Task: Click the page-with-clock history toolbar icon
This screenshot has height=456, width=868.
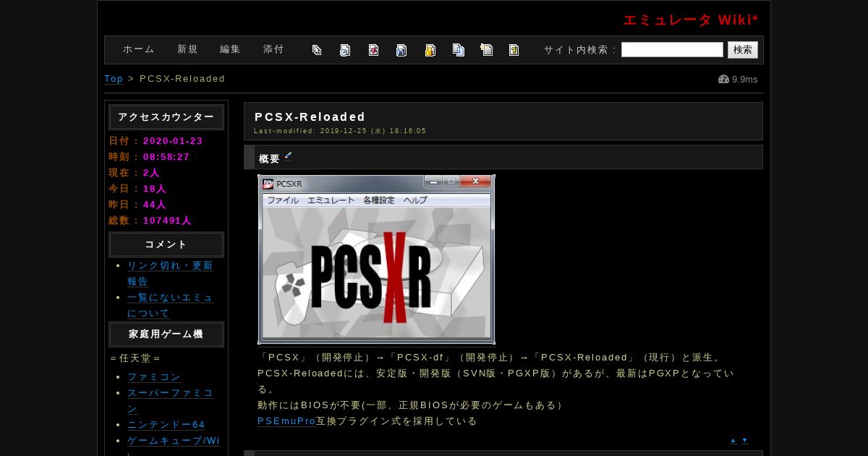Action: [x=345, y=50]
